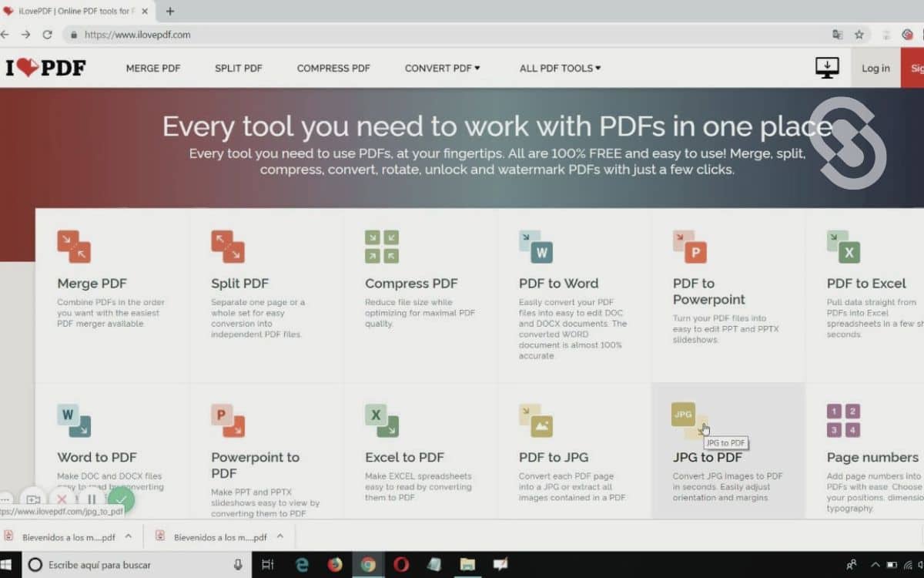Open options chevron for first downloaded PDF
Screen dimensions: 924x578
(x=129, y=536)
